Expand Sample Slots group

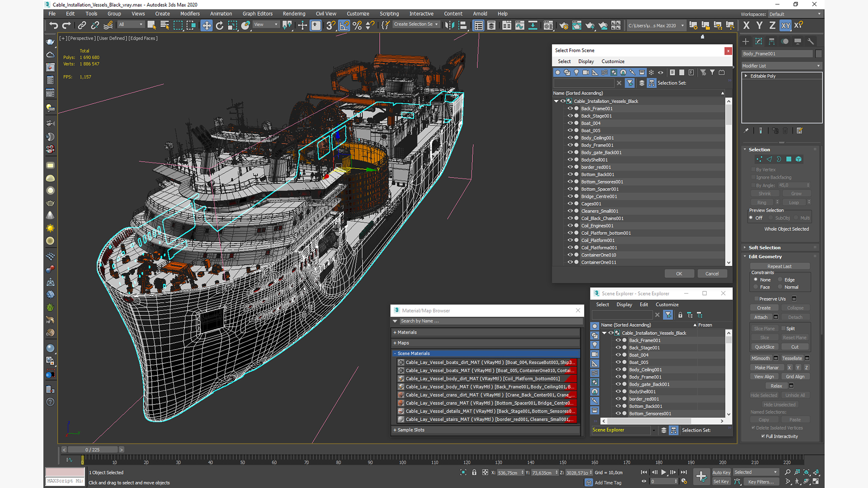coord(486,430)
